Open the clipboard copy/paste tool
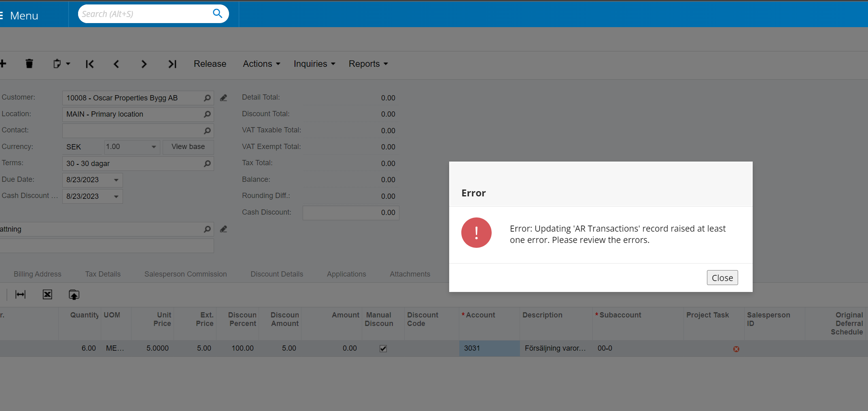 pos(58,64)
